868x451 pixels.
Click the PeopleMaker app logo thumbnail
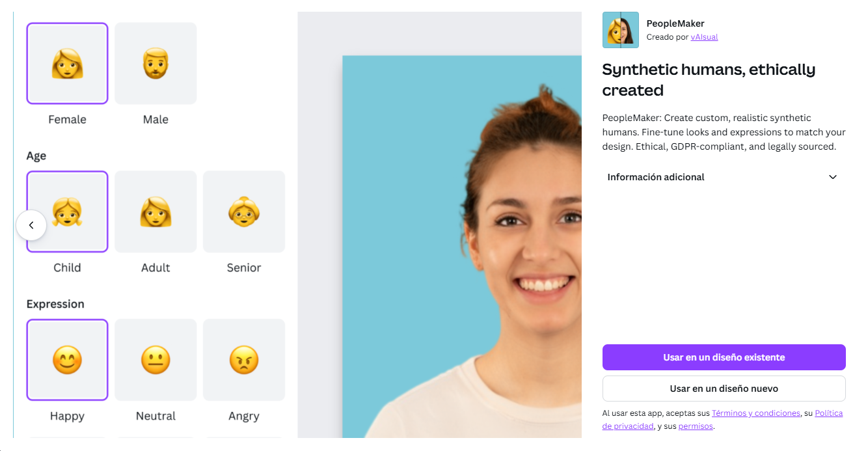pyautogui.click(x=620, y=29)
